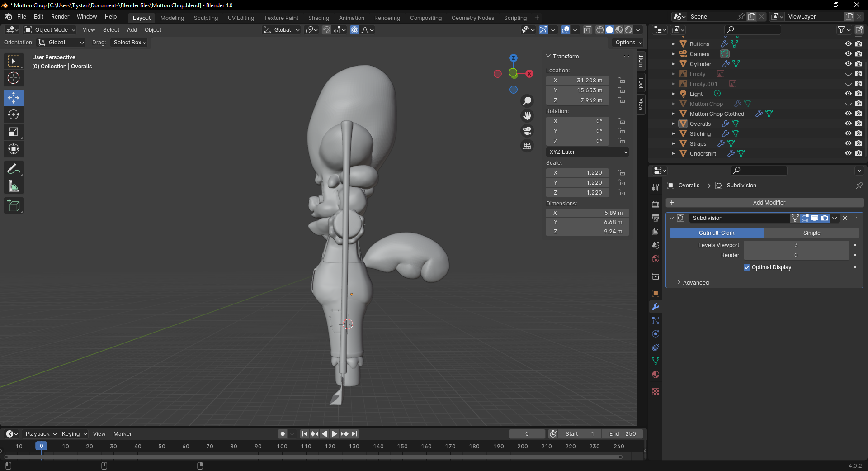Select the Rotate tool
The image size is (868, 471).
14,115
